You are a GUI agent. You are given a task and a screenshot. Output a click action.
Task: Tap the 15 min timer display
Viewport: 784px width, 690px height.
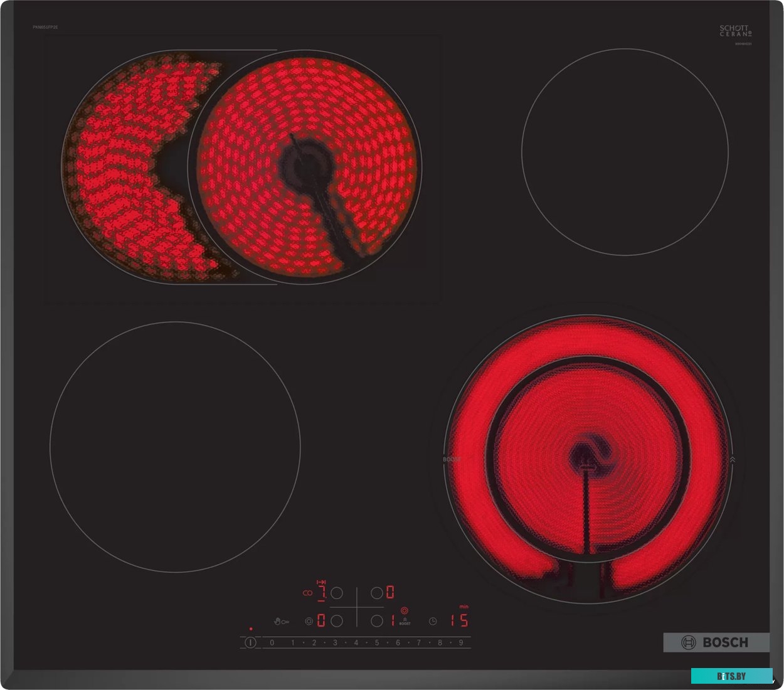point(459,620)
